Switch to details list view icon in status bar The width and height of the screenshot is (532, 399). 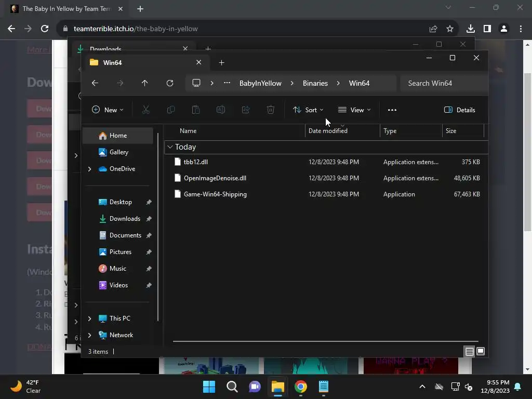coord(469,352)
